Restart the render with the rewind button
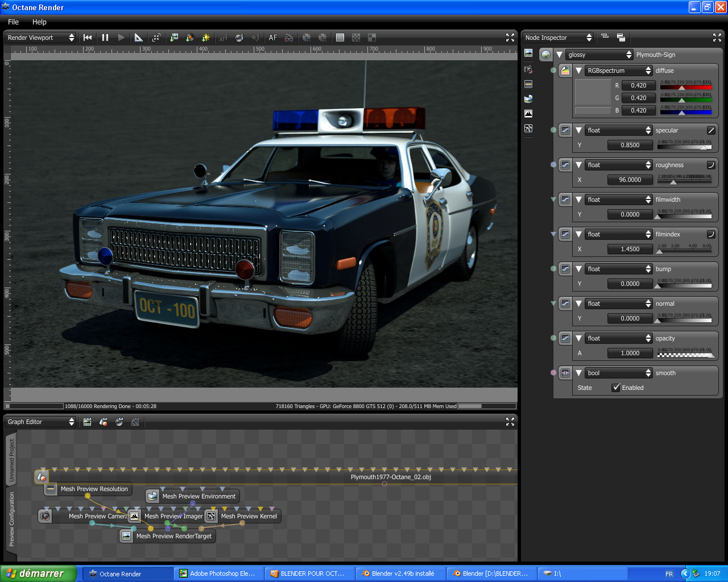This screenshot has width=728, height=582. [88, 38]
